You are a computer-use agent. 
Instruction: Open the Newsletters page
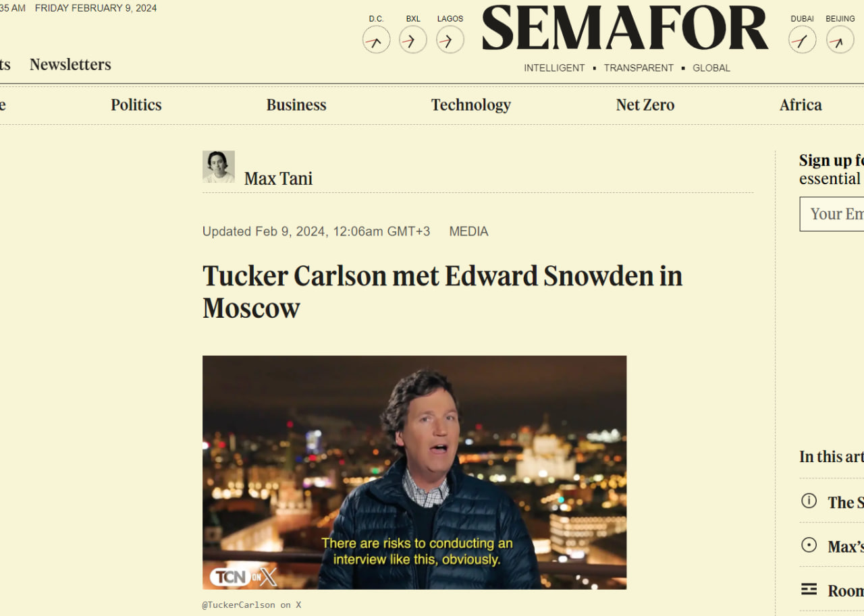coord(70,64)
